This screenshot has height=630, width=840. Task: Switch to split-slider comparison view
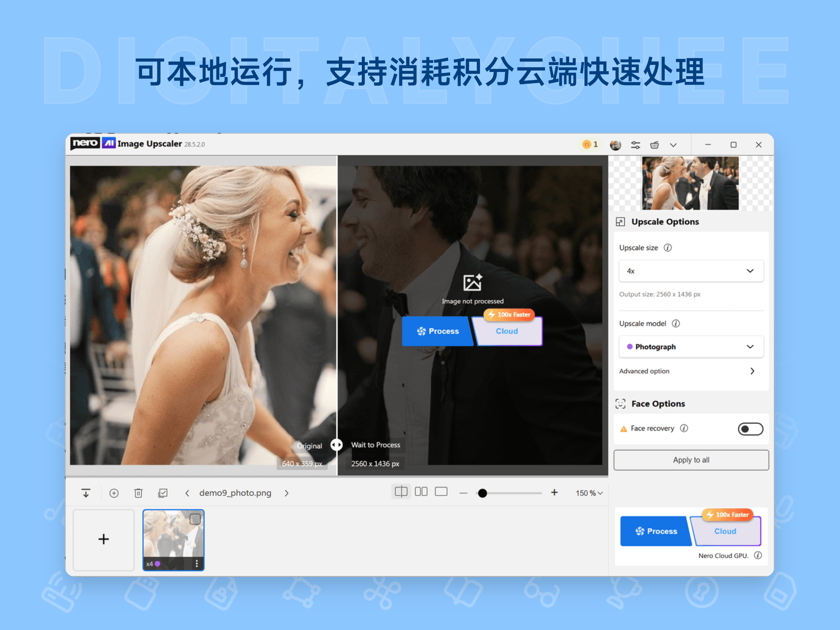401,491
